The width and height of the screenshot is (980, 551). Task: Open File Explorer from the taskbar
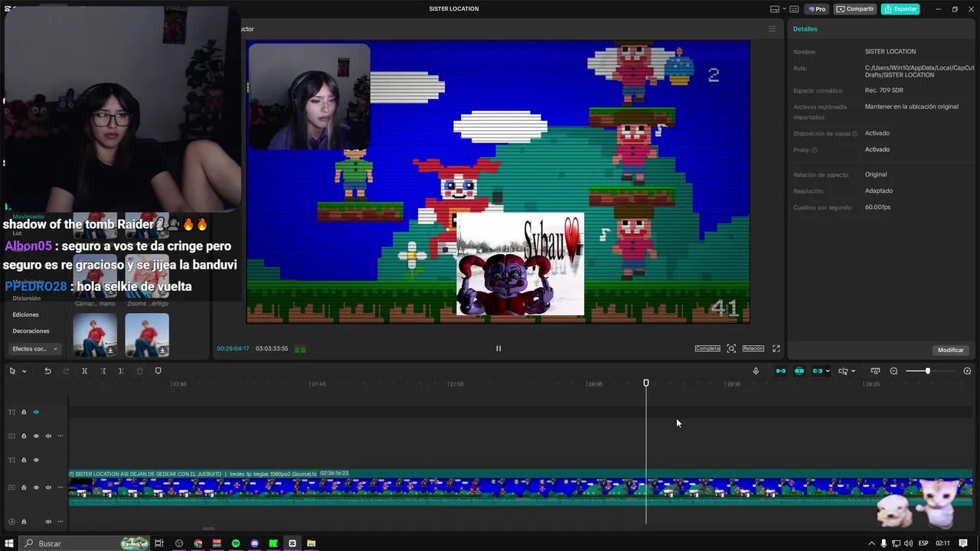tap(312, 543)
